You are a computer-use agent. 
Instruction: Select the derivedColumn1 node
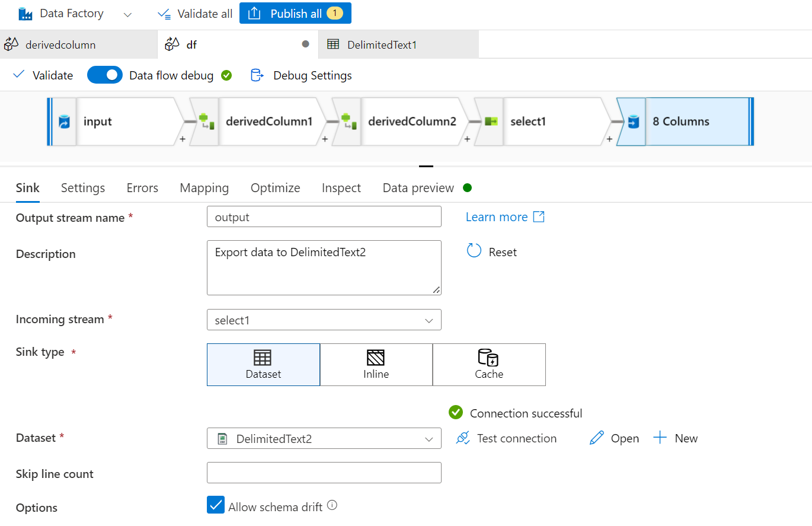[x=258, y=122]
